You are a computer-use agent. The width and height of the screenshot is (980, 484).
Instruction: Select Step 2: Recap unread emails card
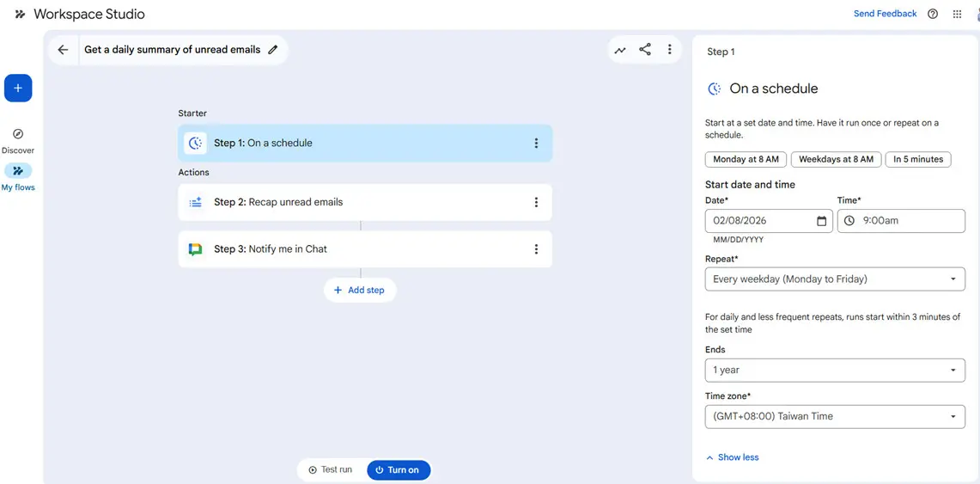click(365, 202)
